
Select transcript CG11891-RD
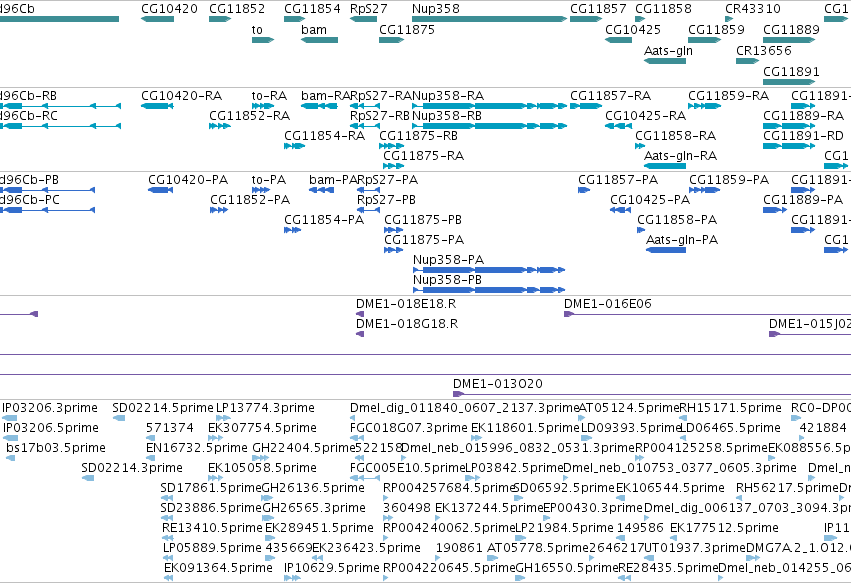pyautogui.click(x=789, y=146)
